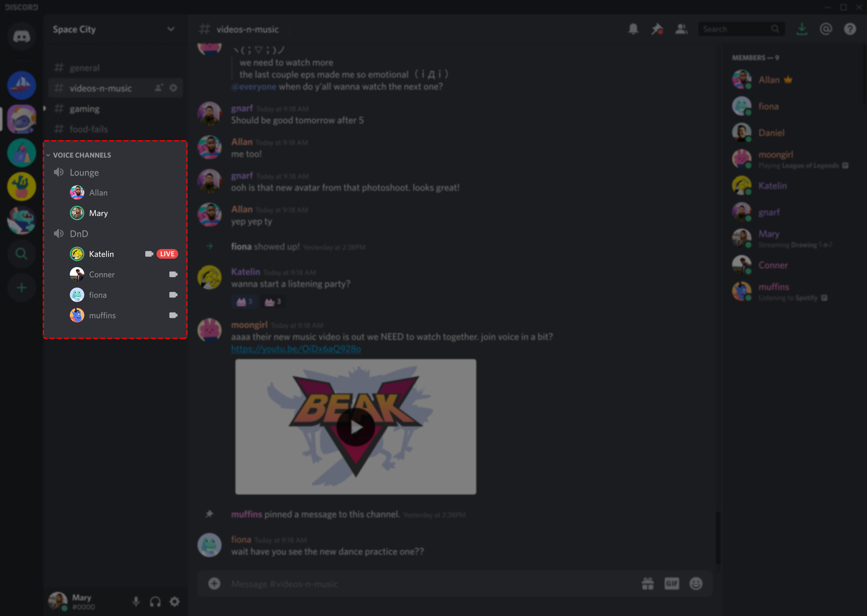
Task: Collapse the VOICE CHANNELS section
Action: coord(52,155)
